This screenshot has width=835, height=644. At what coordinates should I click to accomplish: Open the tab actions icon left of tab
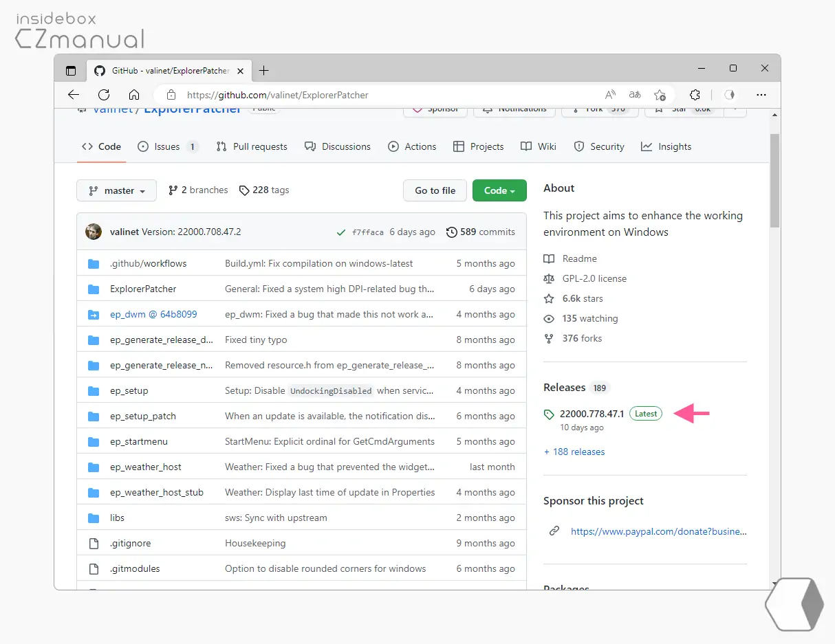[70, 71]
